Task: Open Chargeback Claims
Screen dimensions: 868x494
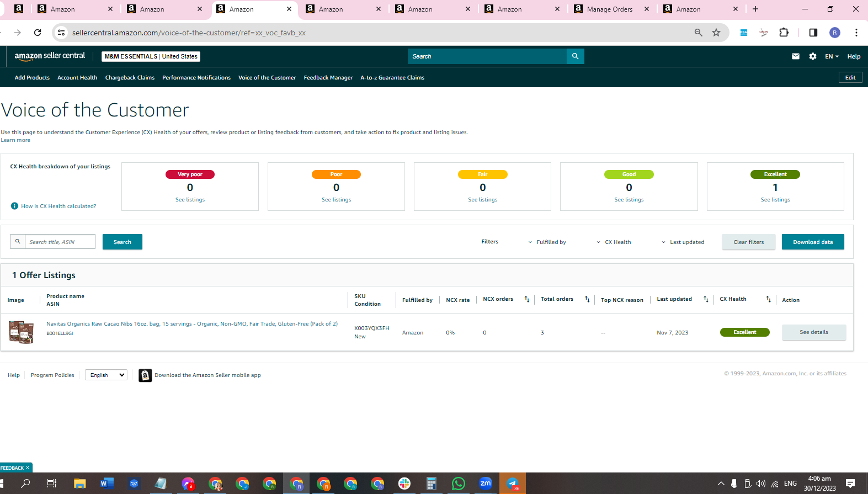Action: [130, 78]
